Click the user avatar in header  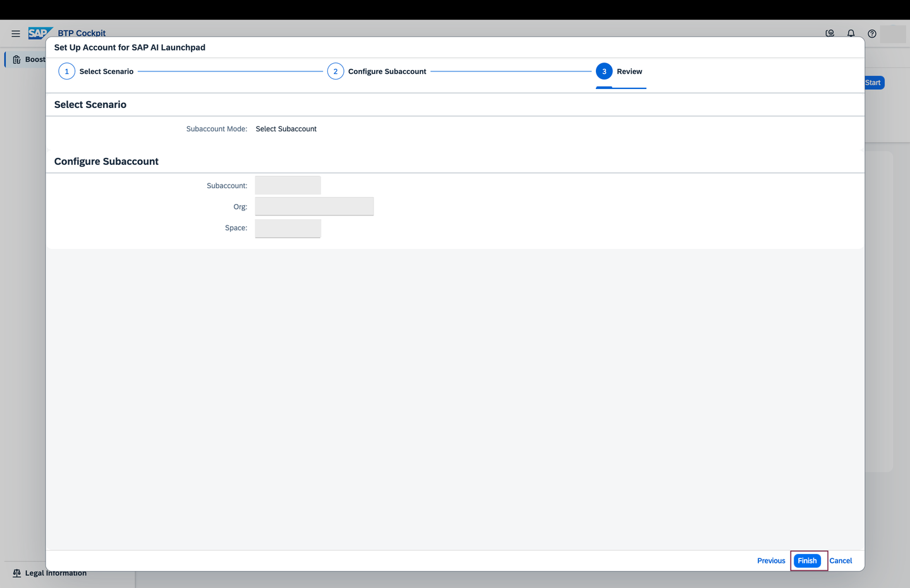893,33
